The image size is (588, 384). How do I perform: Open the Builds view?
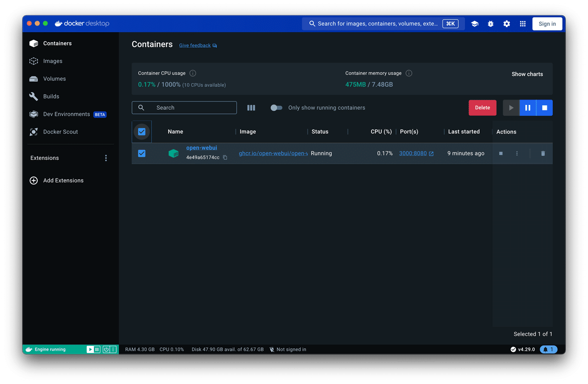(51, 96)
